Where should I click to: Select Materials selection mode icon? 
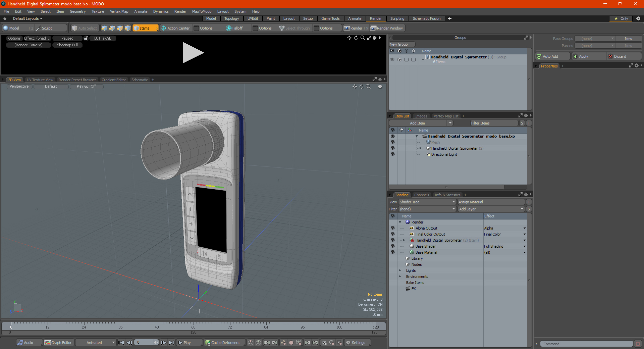point(127,28)
